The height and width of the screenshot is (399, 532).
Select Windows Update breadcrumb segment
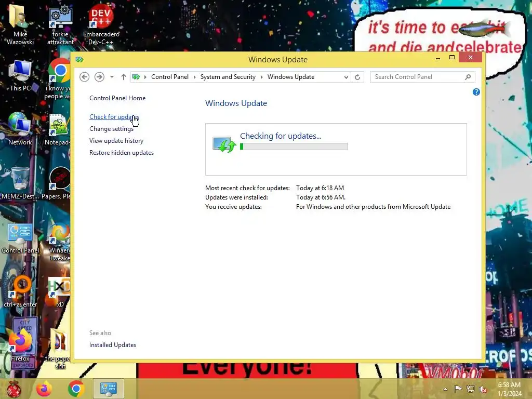pyautogui.click(x=291, y=77)
